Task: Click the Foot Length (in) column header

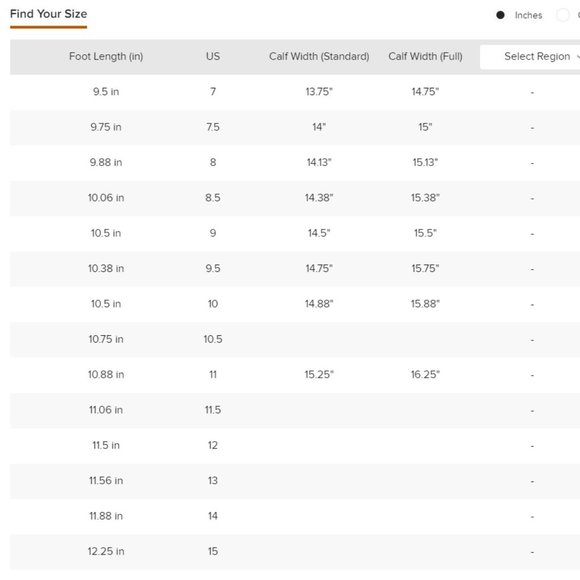Action: (106, 57)
